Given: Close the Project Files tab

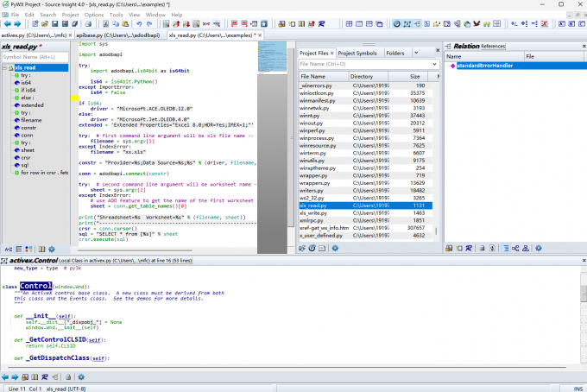Looking at the screenshot, I should click(x=331, y=54).
